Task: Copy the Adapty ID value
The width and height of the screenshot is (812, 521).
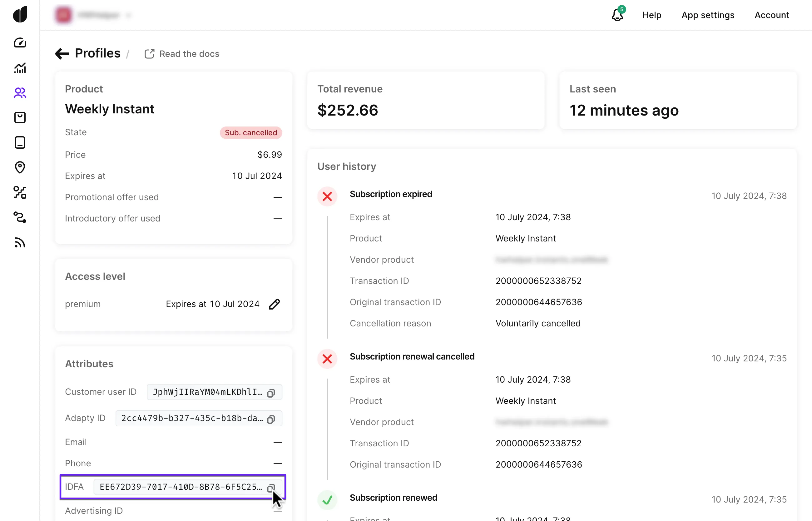Action: click(x=271, y=419)
